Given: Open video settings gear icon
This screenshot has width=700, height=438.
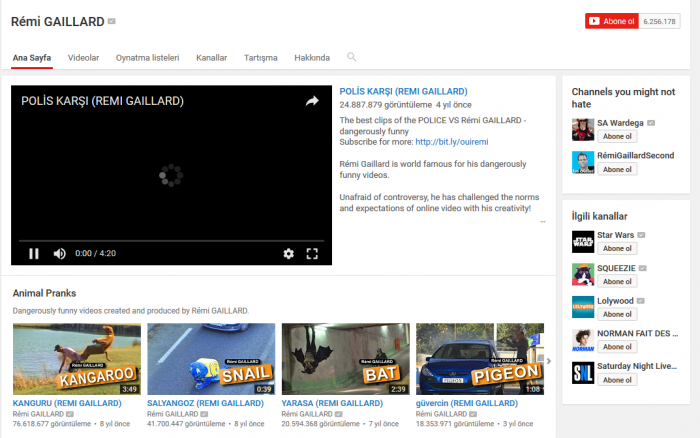Looking at the screenshot, I should (x=288, y=254).
